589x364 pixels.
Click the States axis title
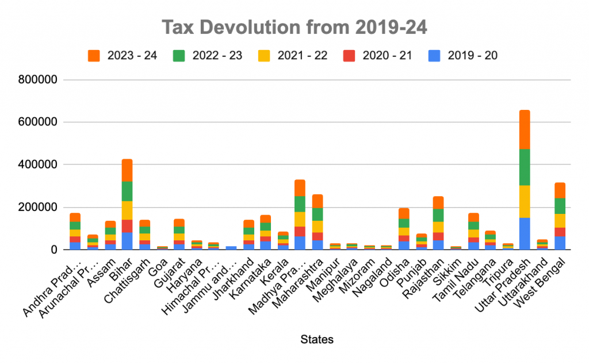coord(316,339)
